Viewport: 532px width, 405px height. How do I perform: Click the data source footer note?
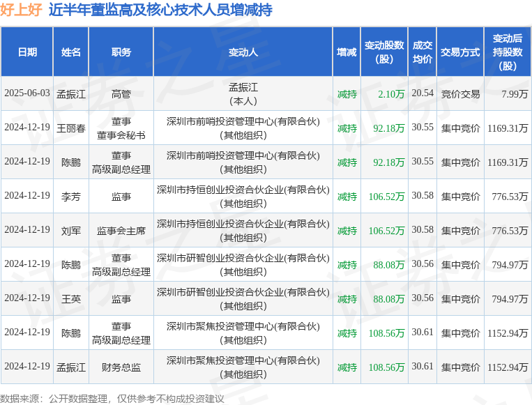[x=112, y=399]
